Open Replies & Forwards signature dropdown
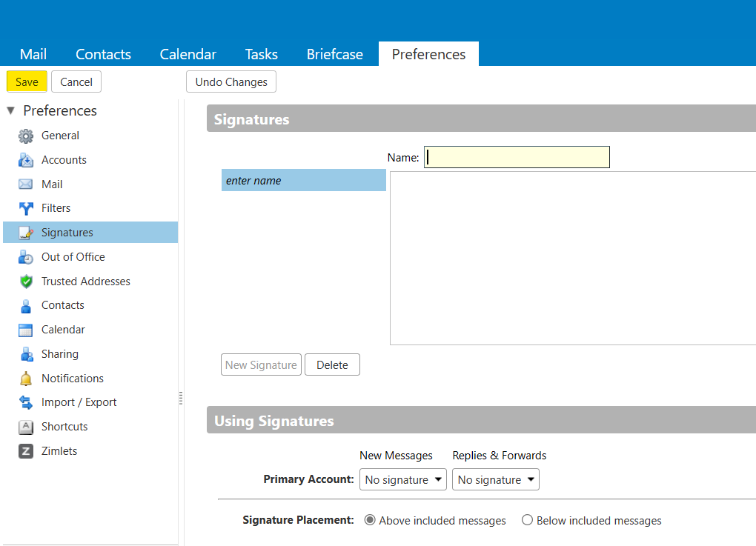This screenshot has width=756, height=546. (496, 480)
